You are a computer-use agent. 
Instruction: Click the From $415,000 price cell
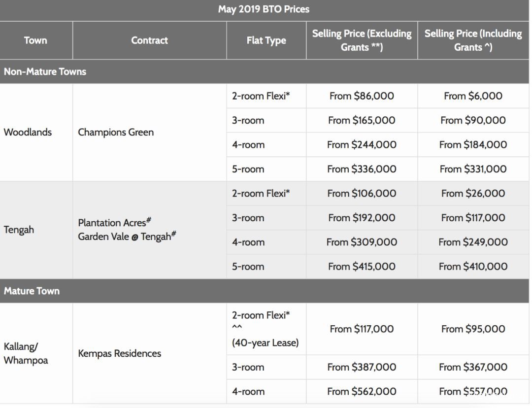362,267
